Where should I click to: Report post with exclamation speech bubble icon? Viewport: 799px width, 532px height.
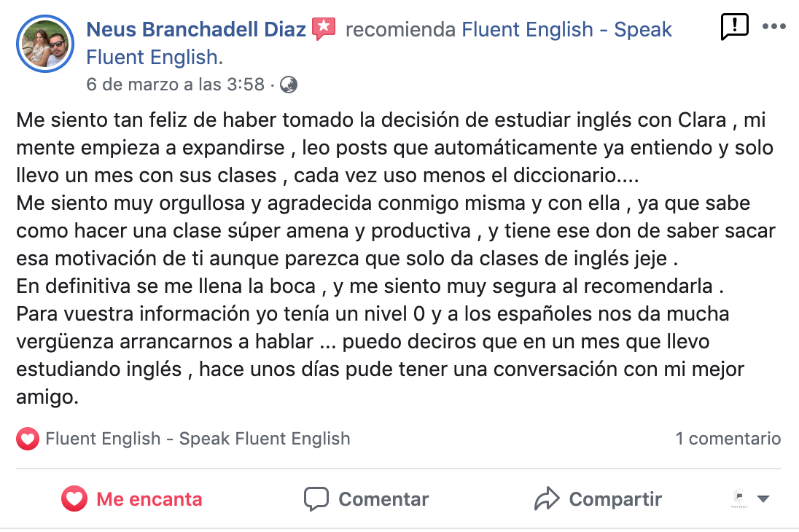[734, 26]
